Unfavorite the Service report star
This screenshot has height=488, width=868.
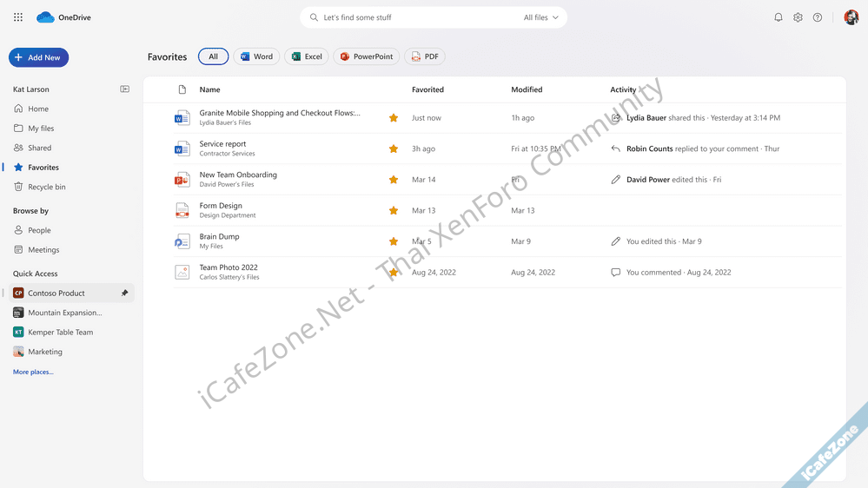click(x=394, y=148)
